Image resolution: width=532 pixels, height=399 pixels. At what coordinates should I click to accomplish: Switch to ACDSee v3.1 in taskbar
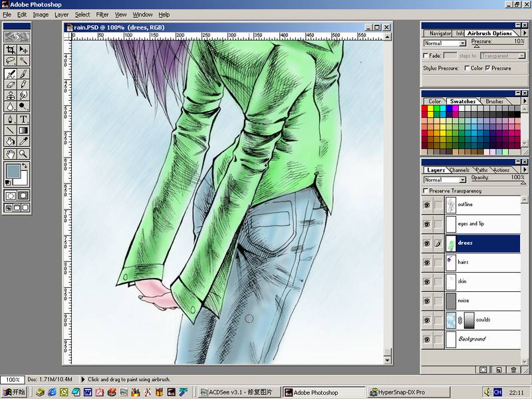coord(239,392)
